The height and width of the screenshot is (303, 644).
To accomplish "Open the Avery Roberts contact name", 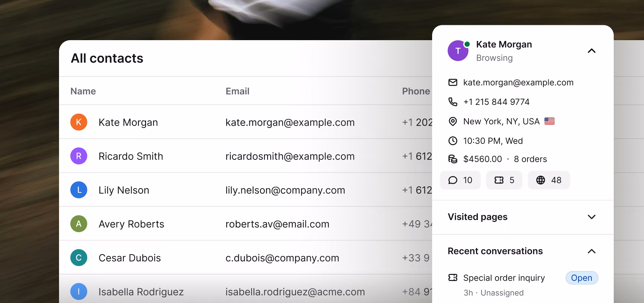I will 131,224.
